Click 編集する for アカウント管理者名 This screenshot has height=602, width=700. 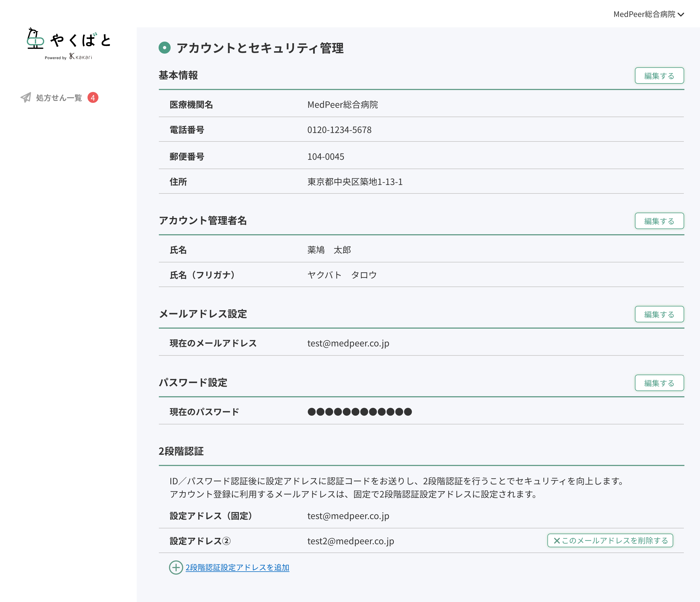pos(659,221)
